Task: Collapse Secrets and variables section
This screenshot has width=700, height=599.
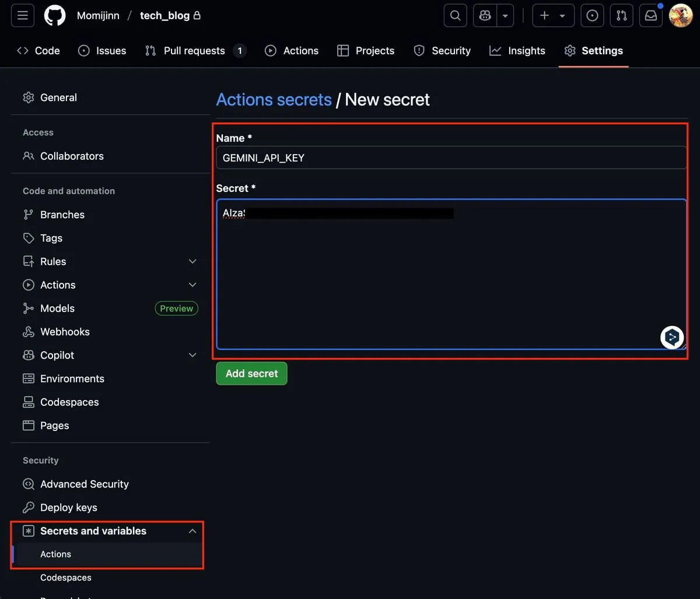Action: point(192,531)
